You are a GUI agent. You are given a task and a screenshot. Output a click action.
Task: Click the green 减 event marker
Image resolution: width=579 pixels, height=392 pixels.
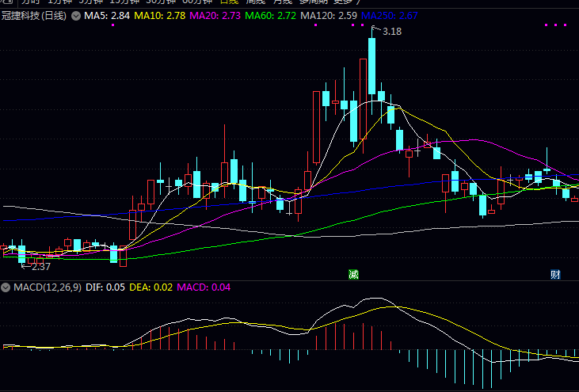[x=353, y=274]
